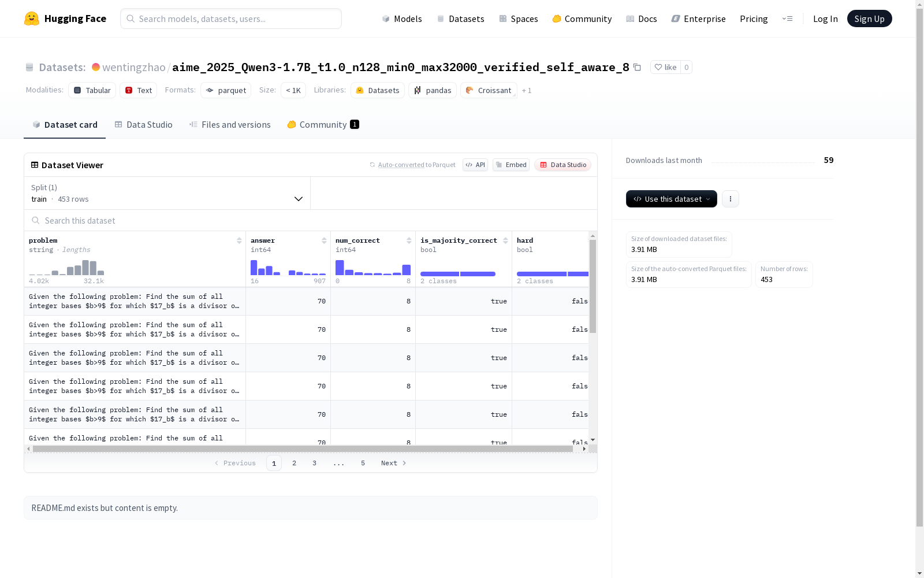Viewport: 924px width, 578px height.
Task: Open the Embed option
Action: [x=511, y=165]
